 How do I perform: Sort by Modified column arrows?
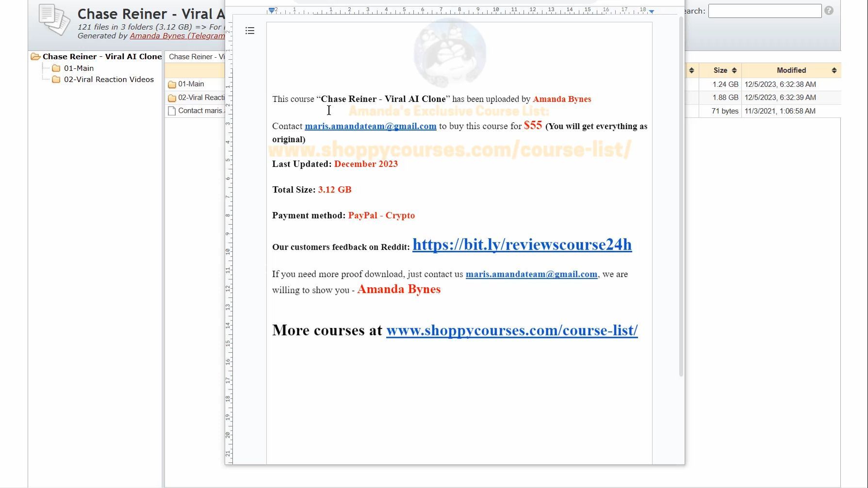pos(834,70)
